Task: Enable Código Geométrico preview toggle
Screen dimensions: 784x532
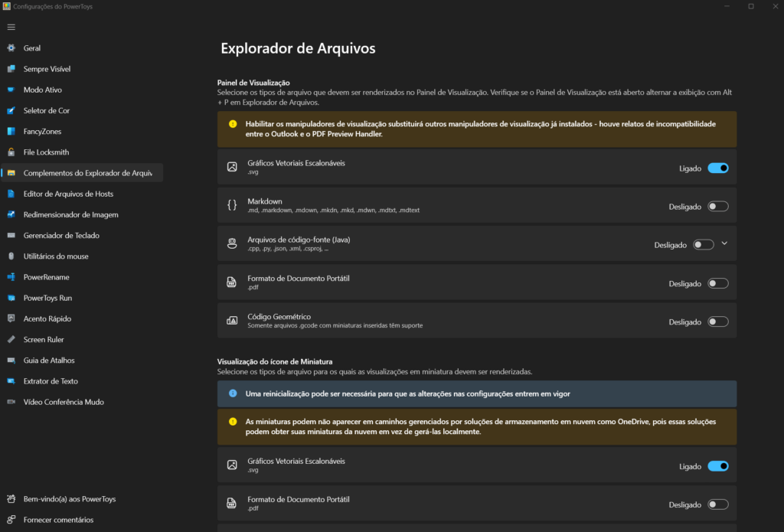Action: pyautogui.click(x=717, y=322)
